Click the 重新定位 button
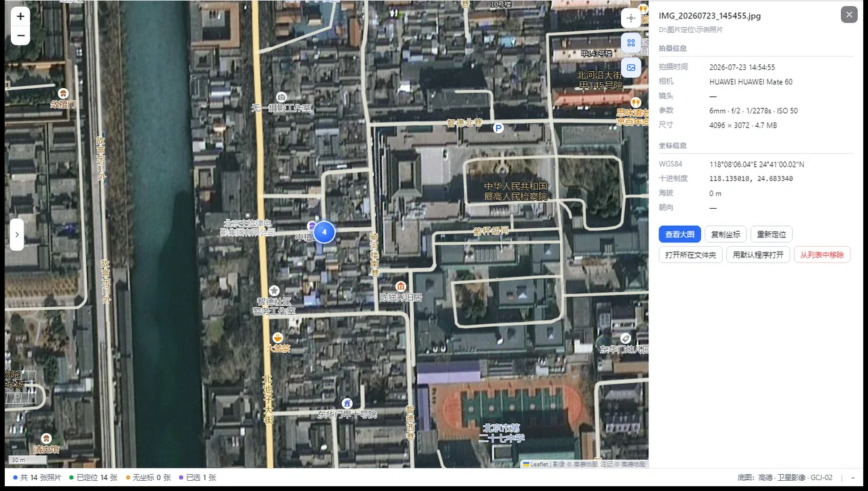The height and width of the screenshot is (491, 868). coord(772,235)
